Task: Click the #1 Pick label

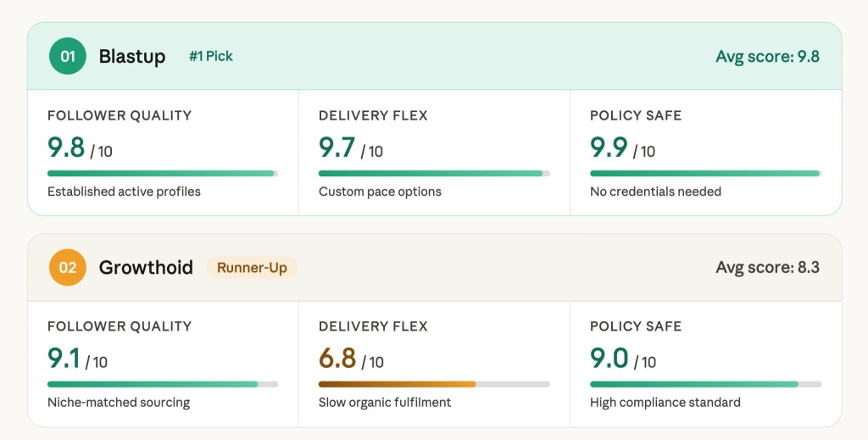Action: (x=211, y=57)
